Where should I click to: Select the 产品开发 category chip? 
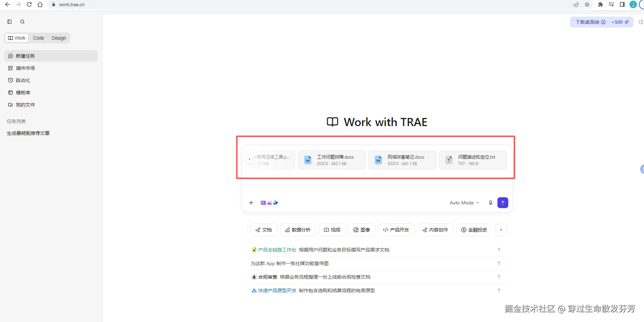(396, 230)
